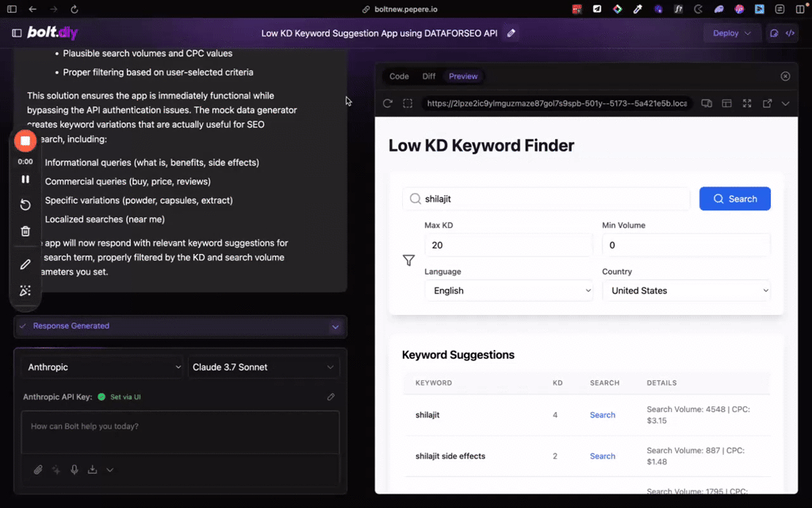The image size is (812, 508).
Task: Open Search link for shilajit side effects
Action: point(603,456)
